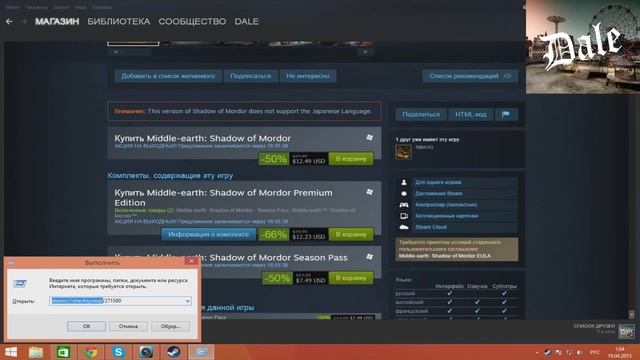The image size is (640, 360).
Task: Open the second top menu bar item (Просмотр)
Action: pos(36,7)
